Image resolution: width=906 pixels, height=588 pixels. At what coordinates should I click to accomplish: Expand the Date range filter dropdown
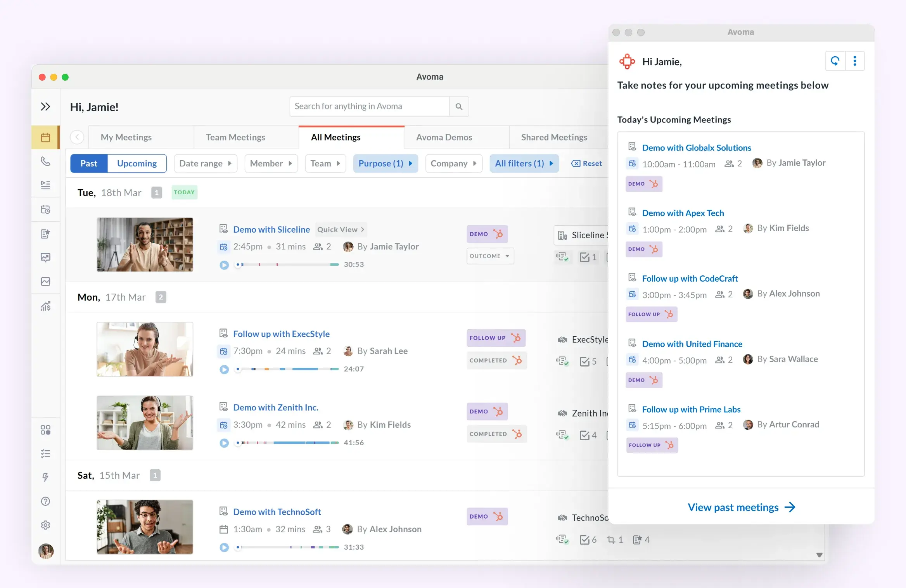(205, 163)
